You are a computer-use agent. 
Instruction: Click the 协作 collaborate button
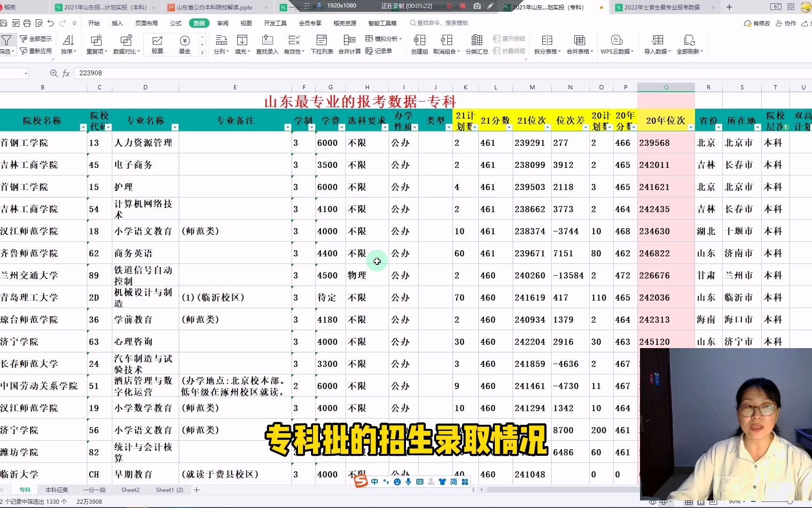pos(786,23)
